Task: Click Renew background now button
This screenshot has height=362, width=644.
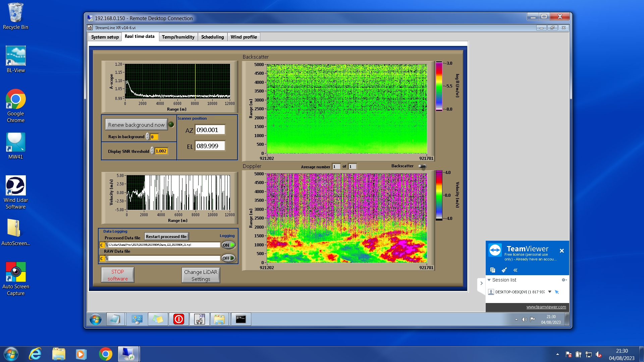Action: pos(136,125)
